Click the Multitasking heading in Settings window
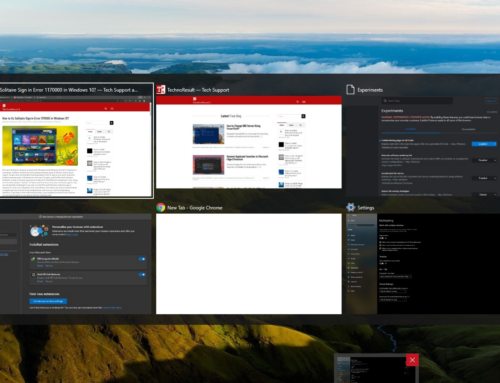The image size is (500, 383). coord(386,220)
